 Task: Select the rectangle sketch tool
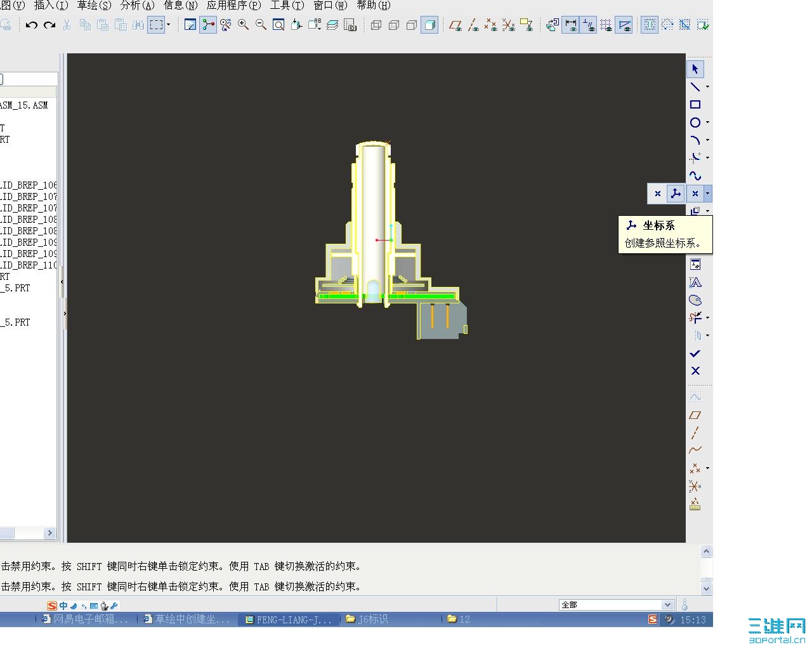click(695, 104)
